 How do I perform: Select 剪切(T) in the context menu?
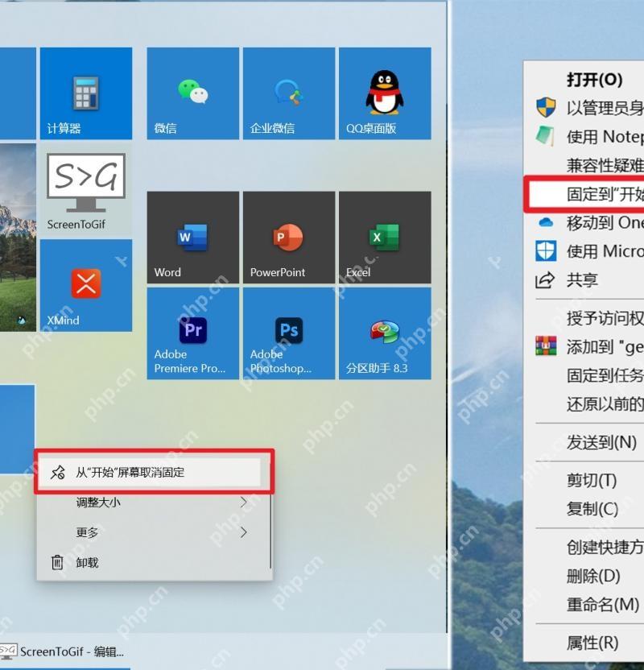pos(584,480)
